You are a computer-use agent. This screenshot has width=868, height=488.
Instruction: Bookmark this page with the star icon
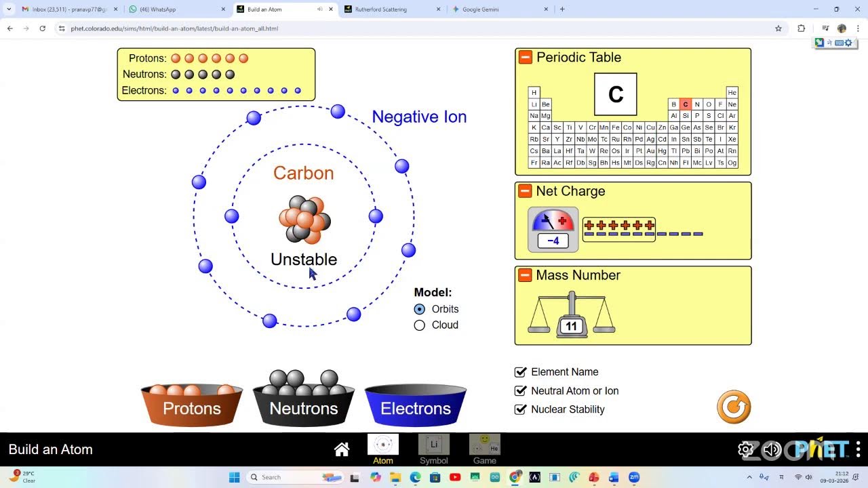[778, 28]
